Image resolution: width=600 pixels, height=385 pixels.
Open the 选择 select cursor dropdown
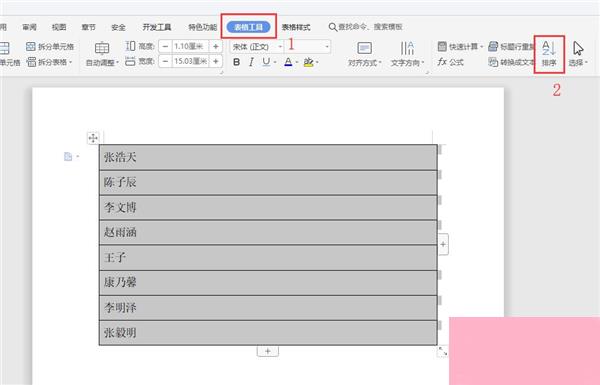[578, 54]
